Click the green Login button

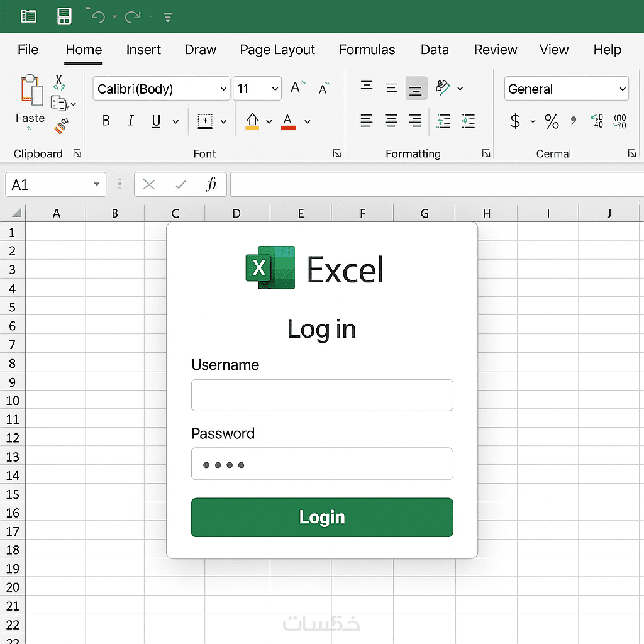(x=322, y=517)
